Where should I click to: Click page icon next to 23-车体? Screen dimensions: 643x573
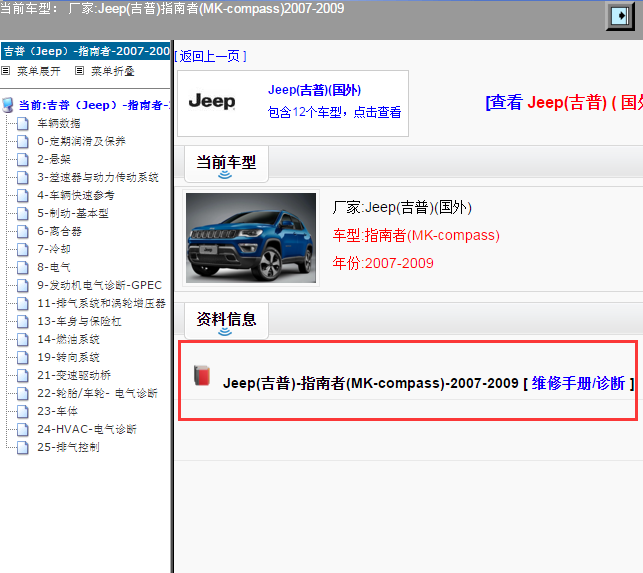[x=23, y=411]
